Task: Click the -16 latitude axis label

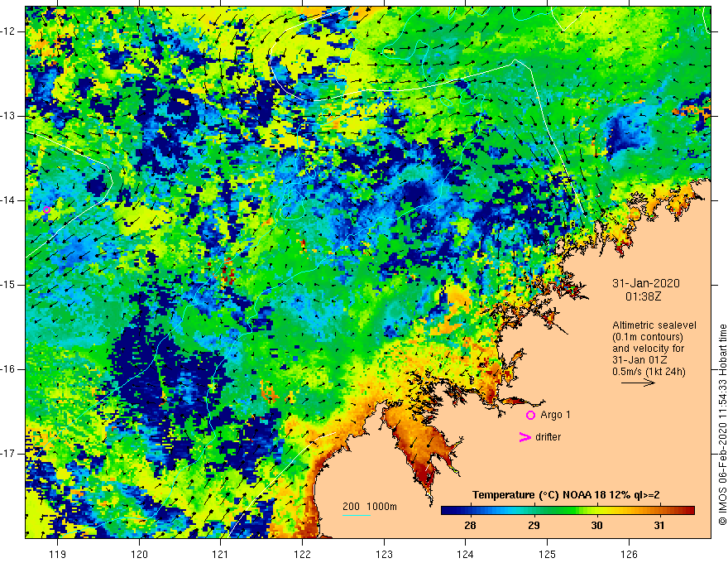Action: coord(8,369)
